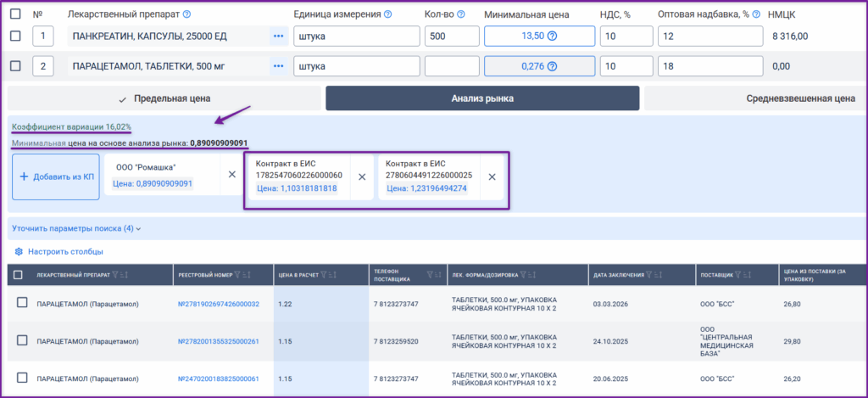Filter the Поставщик column

point(738,274)
